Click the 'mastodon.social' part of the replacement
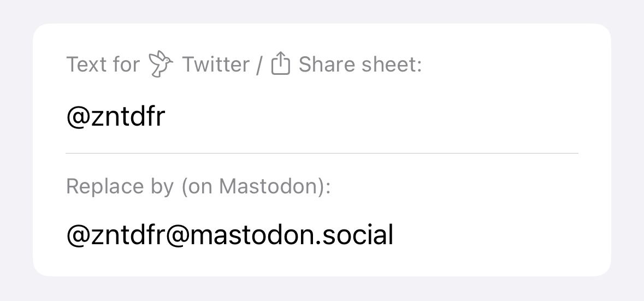Viewport: 644px width, 301px height. tap(292, 235)
